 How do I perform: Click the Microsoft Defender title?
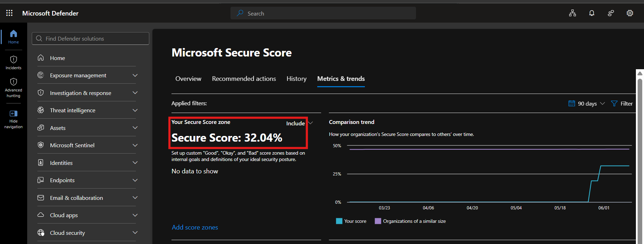50,13
